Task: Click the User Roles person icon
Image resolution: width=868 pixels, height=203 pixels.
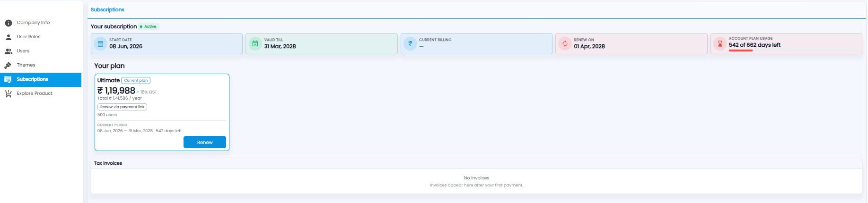Action: click(x=9, y=37)
